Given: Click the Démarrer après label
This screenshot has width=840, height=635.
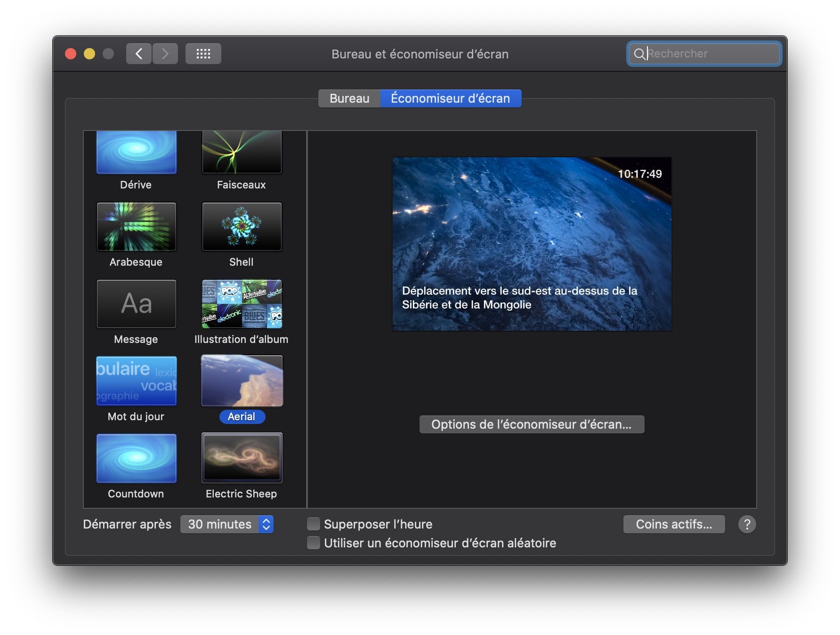Looking at the screenshot, I should pyautogui.click(x=127, y=524).
